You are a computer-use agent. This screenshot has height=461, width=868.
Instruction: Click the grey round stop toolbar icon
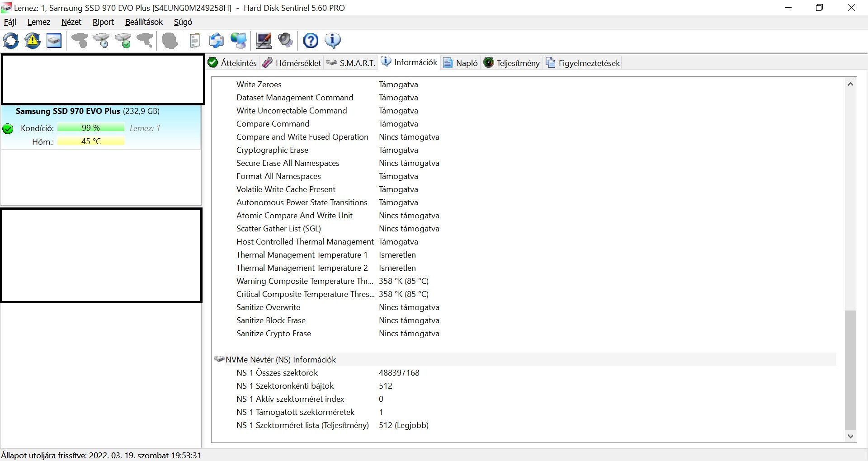click(x=170, y=41)
